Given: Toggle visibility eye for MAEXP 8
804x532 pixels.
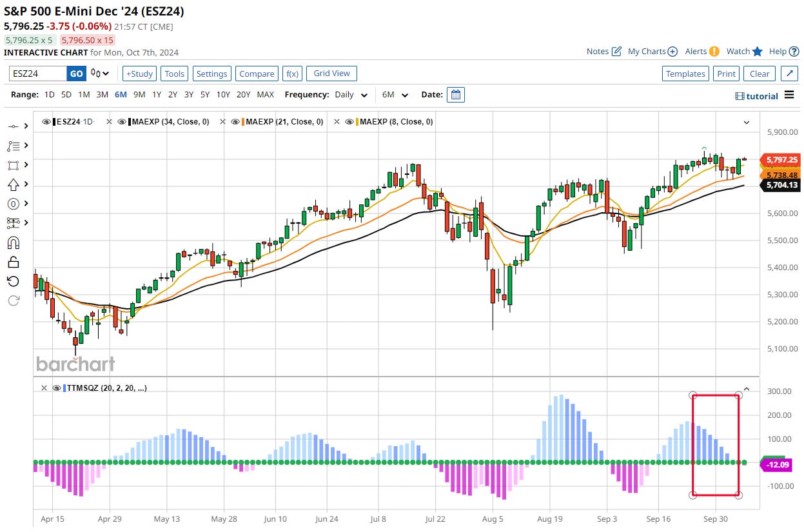Looking at the screenshot, I should [349, 121].
